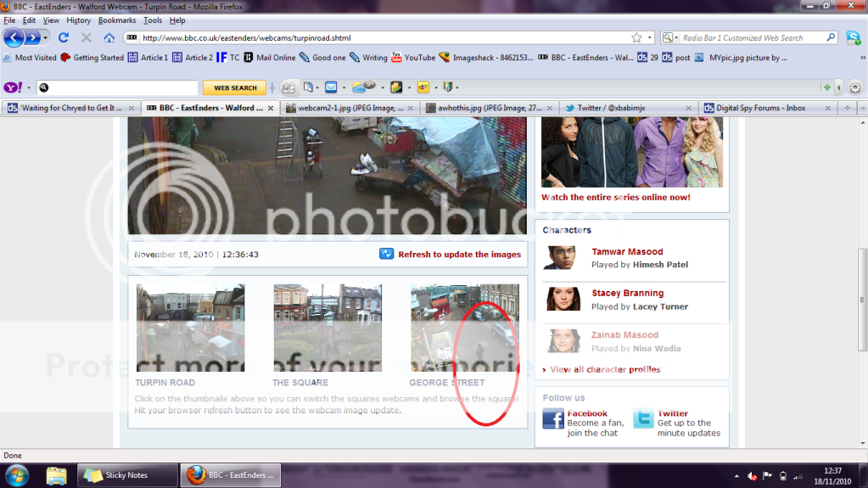
Task: Click the Yahoo mail envelope toolbar icon
Action: [330, 87]
